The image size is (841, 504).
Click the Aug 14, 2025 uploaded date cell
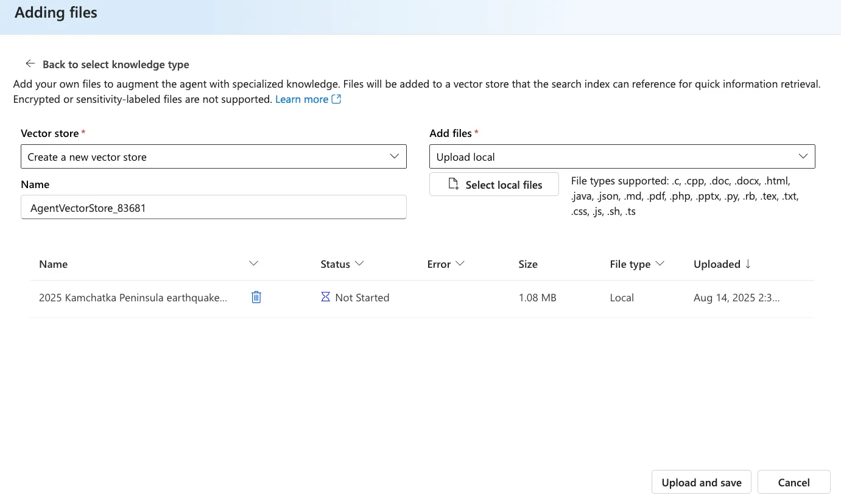pyautogui.click(x=736, y=298)
